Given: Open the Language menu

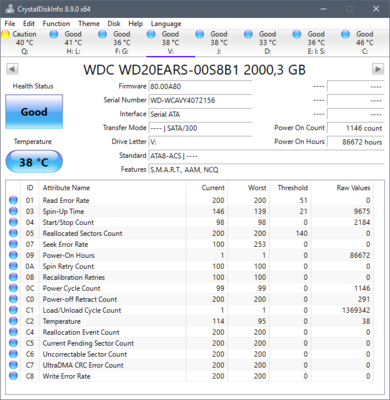Looking at the screenshot, I should [166, 24].
